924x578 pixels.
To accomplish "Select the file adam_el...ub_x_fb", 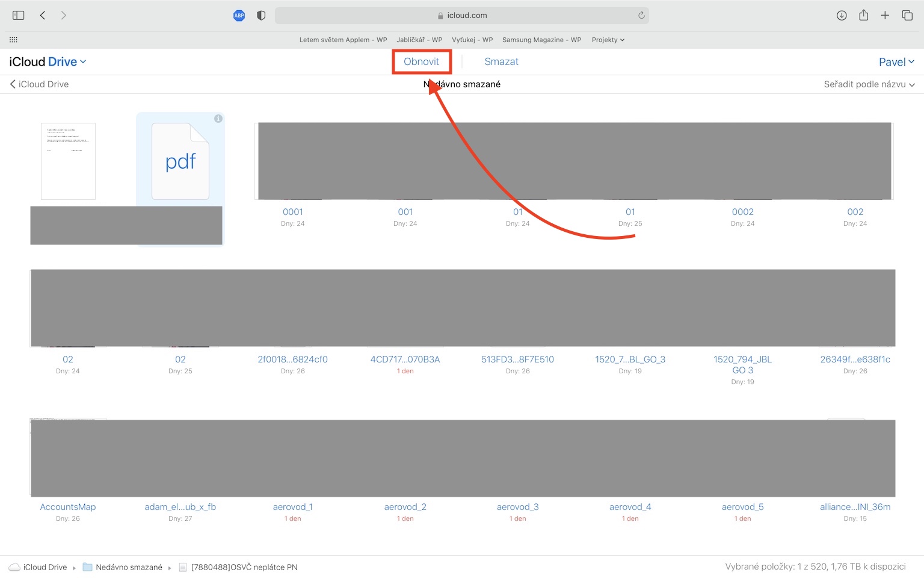I will (180, 507).
